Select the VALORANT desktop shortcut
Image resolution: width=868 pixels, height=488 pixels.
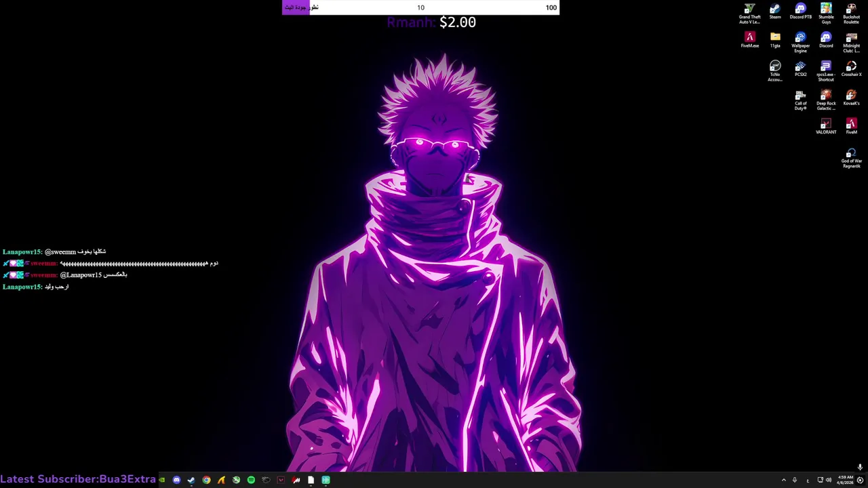(826, 127)
